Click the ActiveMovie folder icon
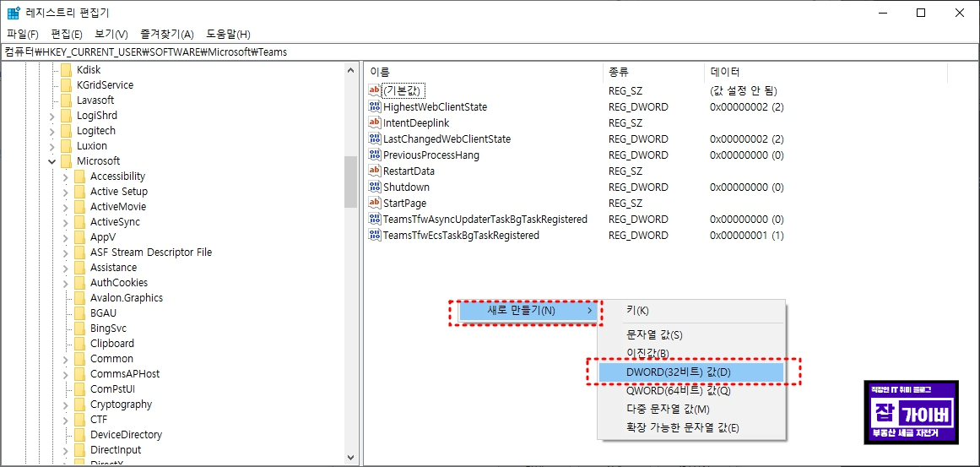980x467 pixels. pyautogui.click(x=79, y=206)
